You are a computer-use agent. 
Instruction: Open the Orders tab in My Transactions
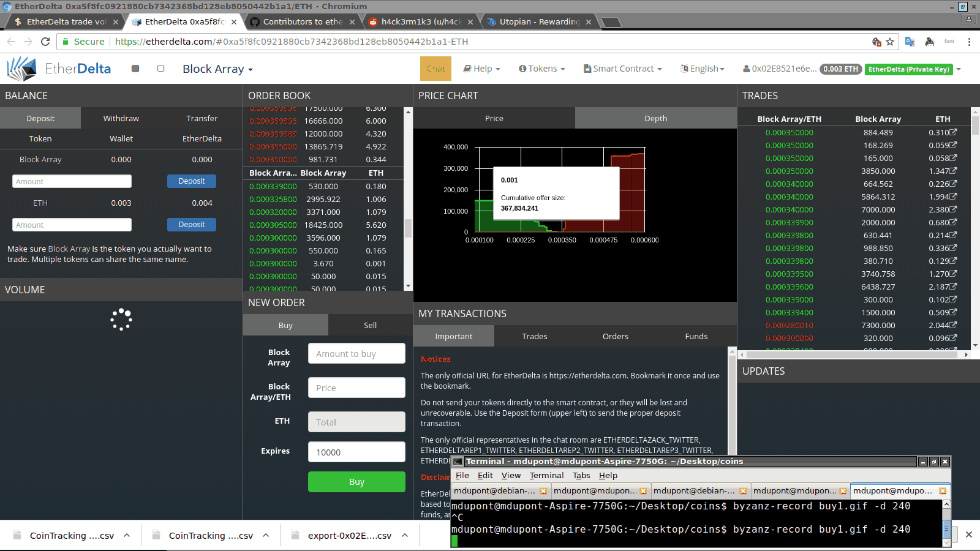[x=616, y=336]
